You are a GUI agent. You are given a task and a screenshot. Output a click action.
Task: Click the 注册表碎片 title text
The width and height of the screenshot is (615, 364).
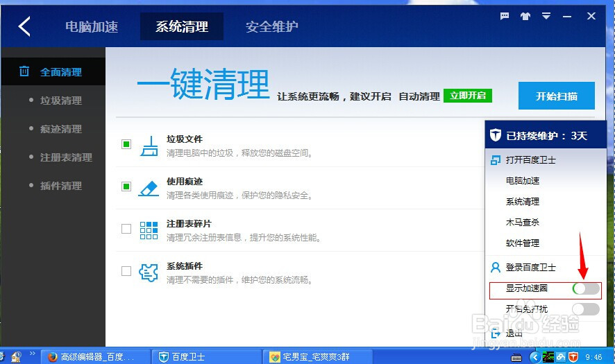(x=189, y=224)
